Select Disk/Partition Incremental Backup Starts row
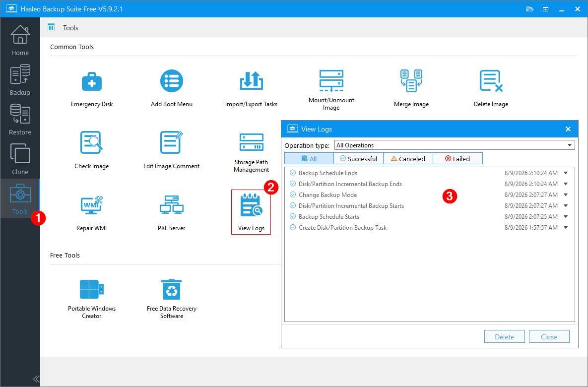Viewport: 588px width, 387px height. [429, 205]
